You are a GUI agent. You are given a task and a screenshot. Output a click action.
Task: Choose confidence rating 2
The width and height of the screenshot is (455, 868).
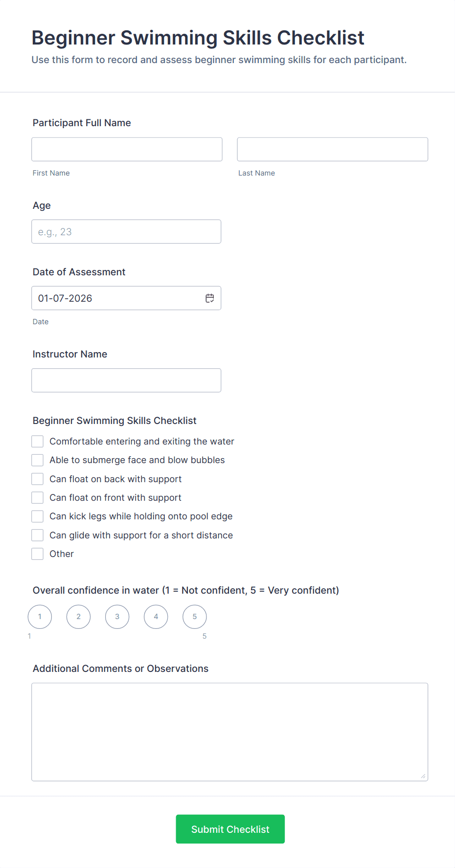[x=78, y=617]
